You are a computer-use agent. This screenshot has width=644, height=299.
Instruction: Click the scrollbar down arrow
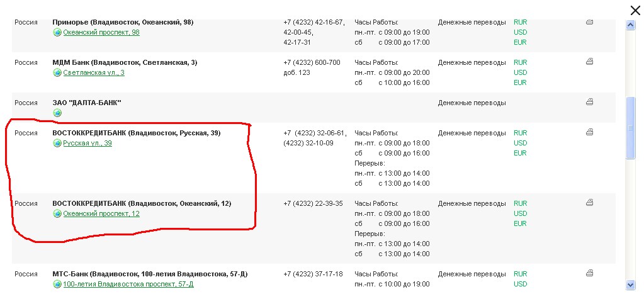(x=630, y=285)
